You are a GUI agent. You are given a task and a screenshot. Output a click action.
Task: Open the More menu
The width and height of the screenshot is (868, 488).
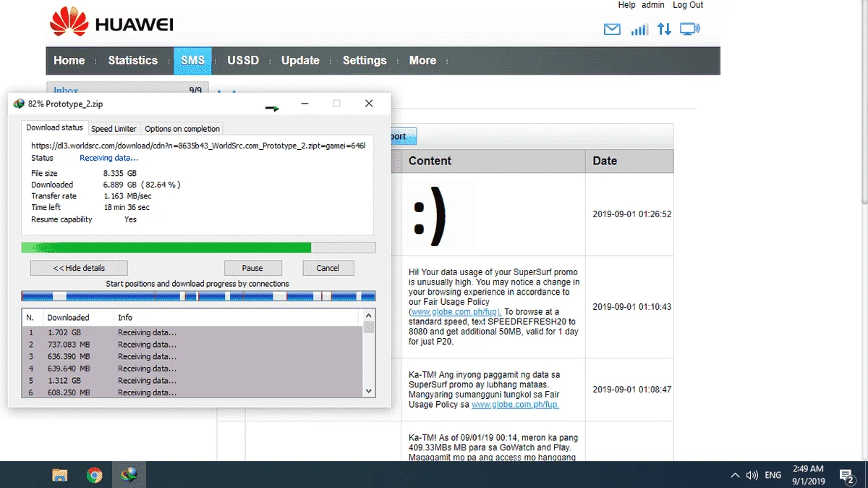point(422,61)
